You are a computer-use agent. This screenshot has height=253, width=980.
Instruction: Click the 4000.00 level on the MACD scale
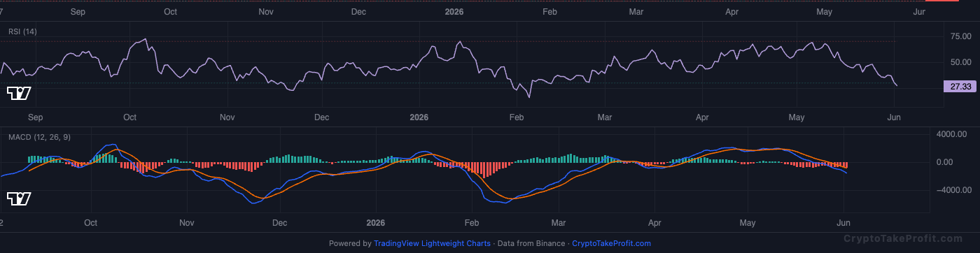click(952, 134)
